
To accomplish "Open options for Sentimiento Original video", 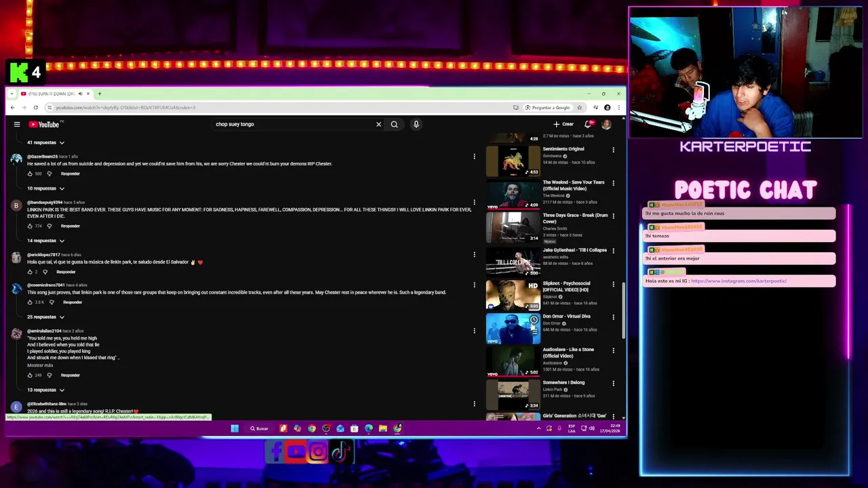I will click(613, 150).
